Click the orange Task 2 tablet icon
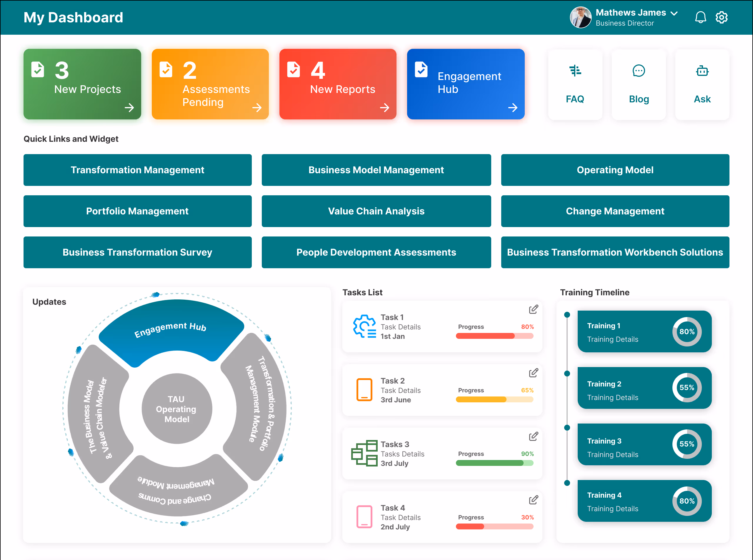 pos(364,389)
